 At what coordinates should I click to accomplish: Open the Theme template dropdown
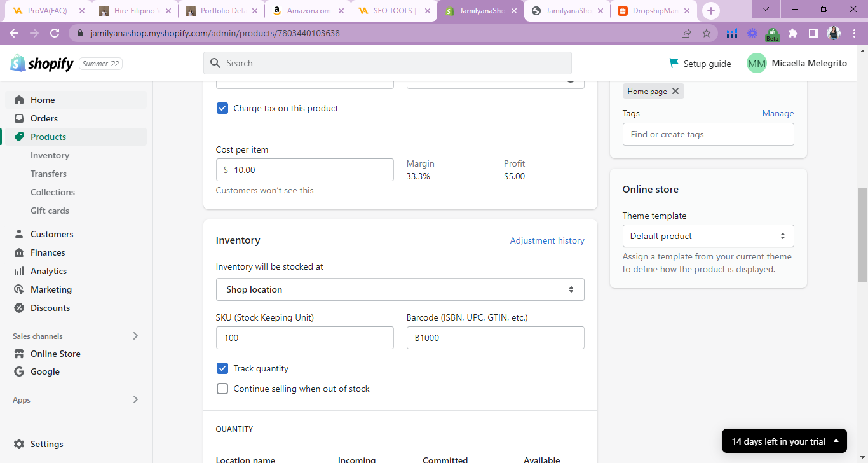pyautogui.click(x=708, y=236)
